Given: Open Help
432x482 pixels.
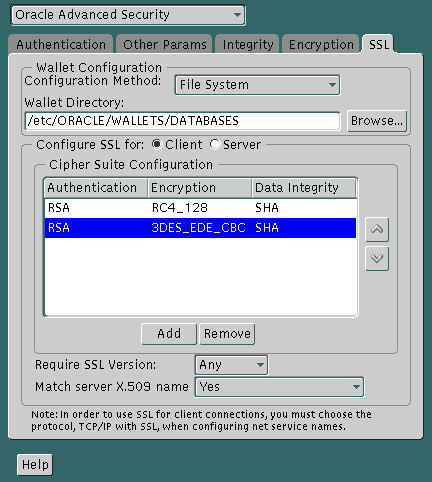Looking at the screenshot, I should pyautogui.click(x=35, y=465).
